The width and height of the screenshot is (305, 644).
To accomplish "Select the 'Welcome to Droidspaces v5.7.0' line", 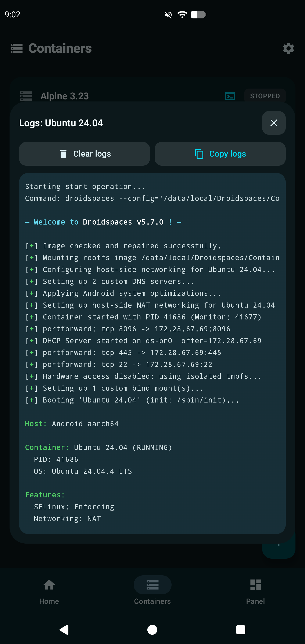I will tap(103, 222).
